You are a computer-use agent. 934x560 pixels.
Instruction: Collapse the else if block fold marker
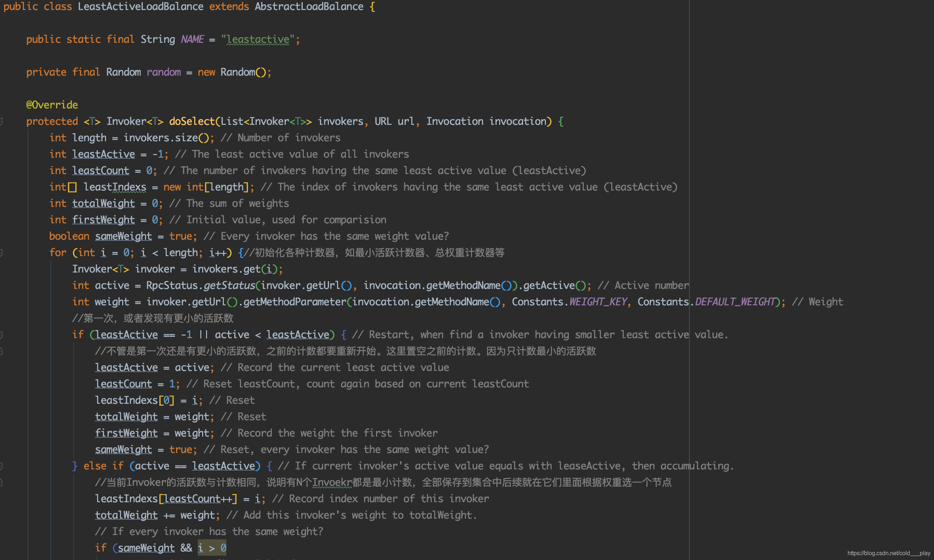coord(1,466)
